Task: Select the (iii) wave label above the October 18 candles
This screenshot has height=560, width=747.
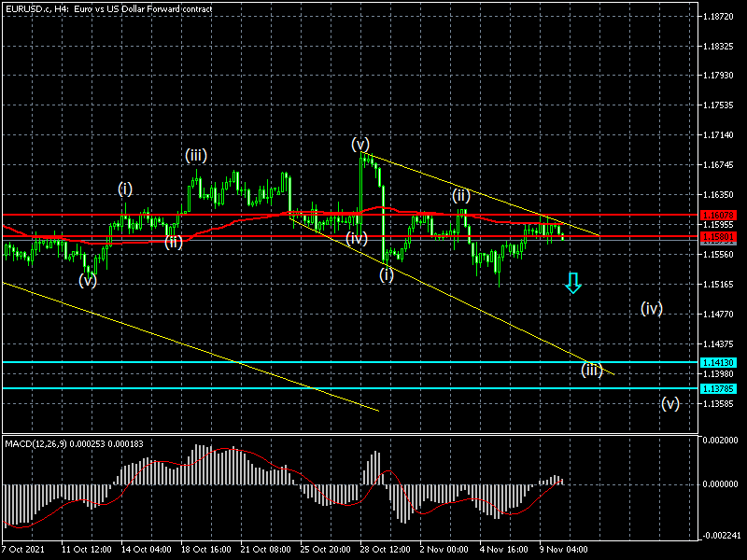Action: pyautogui.click(x=196, y=155)
